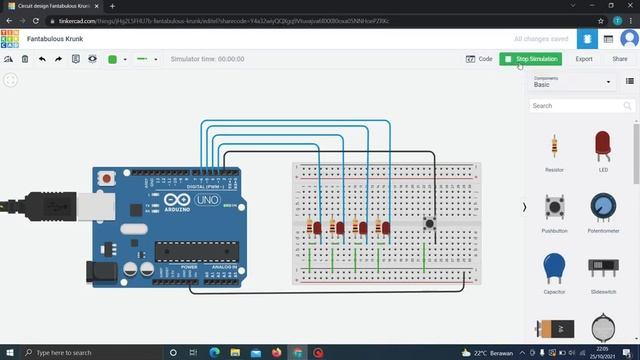640x360 pixels.
Task: Click the search magnifier icon
Action: coord(627,106)
